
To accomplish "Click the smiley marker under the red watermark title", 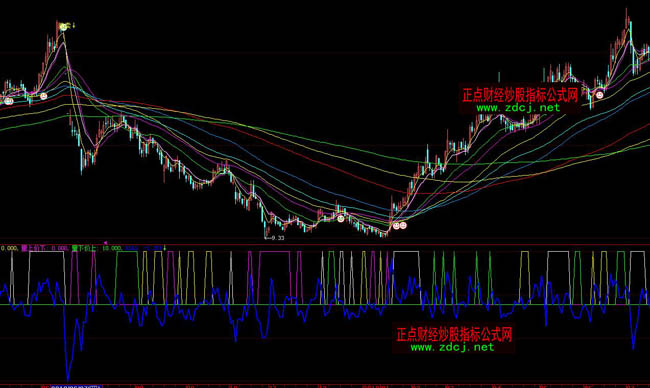I will (599, 95).
